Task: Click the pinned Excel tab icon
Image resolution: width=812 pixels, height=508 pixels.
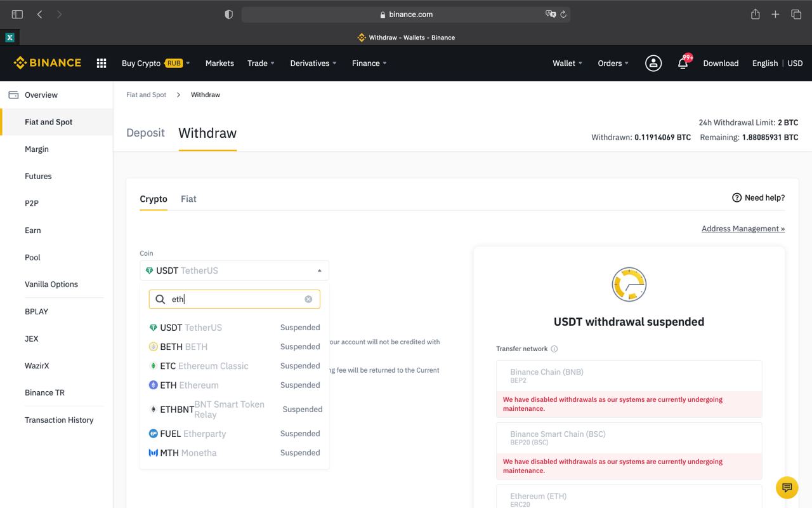Action: tap(10, 37)
